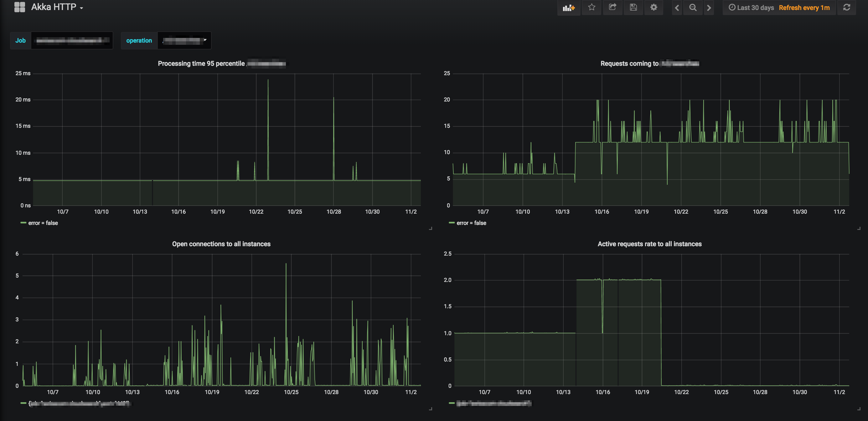868x421 pixels.
Task: Click Active requests rate legend color swatch
Action: point(452,403)
